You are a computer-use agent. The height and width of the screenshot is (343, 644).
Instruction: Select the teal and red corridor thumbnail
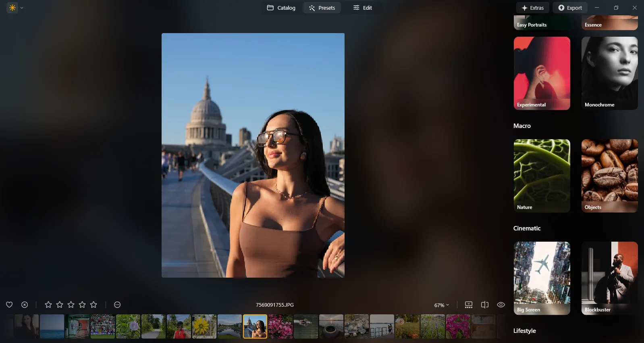coord(77,326)
